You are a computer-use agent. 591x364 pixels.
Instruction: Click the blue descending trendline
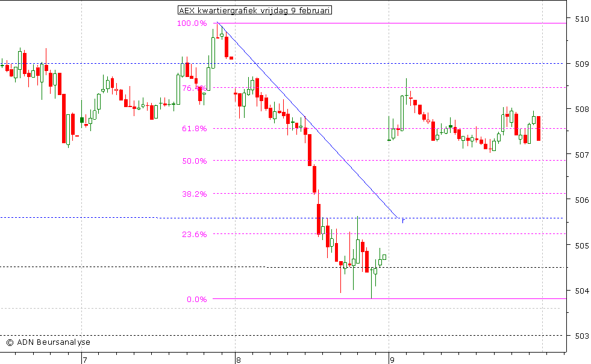tap(308, 120)
